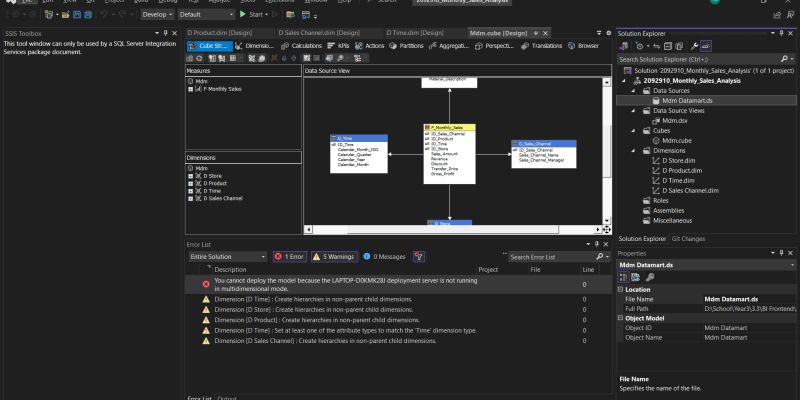Expand the D Store dimension node
This screenshot has height=400, width=800.
[190, 176]
